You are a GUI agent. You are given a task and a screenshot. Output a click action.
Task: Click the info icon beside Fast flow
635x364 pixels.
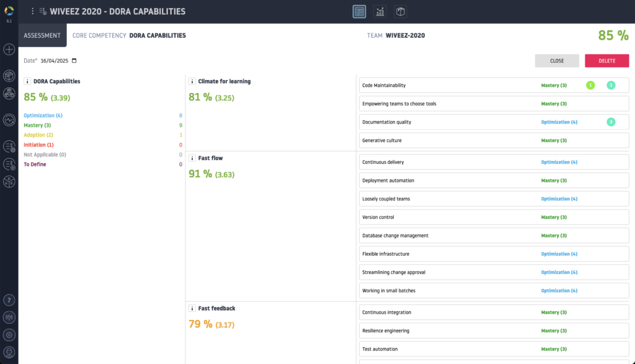[x=192, y=158]
